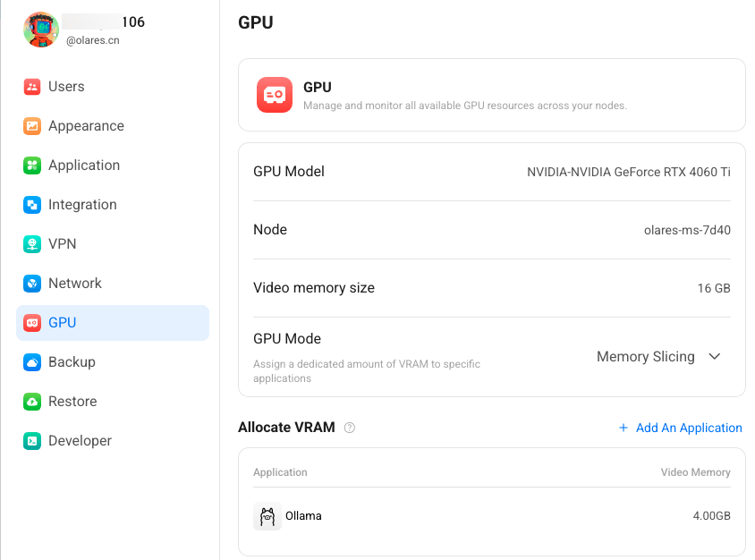The height and width of the screenshot is (560, 755).
Task: Select the Ollama row in the VRAM table
Action: point(492,516)
